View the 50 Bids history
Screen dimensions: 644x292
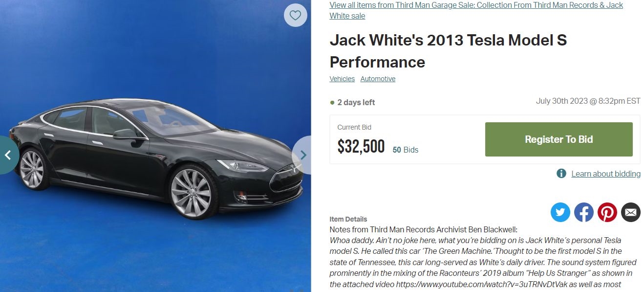coord(406,150)
